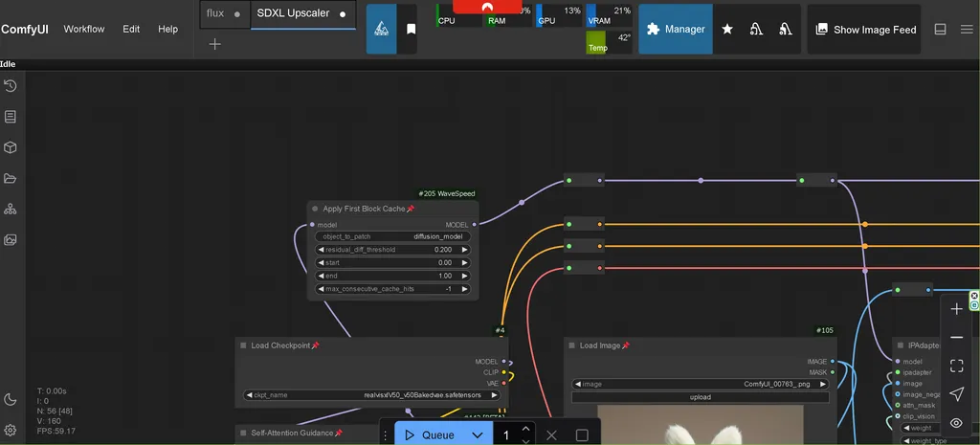Click the blue mountain logo toolbar button
This screenshot has width=980, height=445.
click(x=381, y=29)
